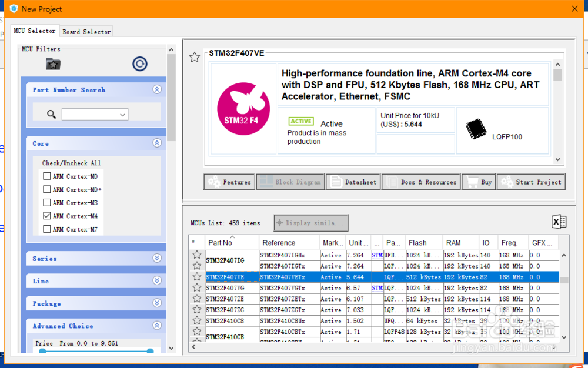Star the STM32F407IGHx row
Viewport: 588px width, 368px height.
(197, 255)
